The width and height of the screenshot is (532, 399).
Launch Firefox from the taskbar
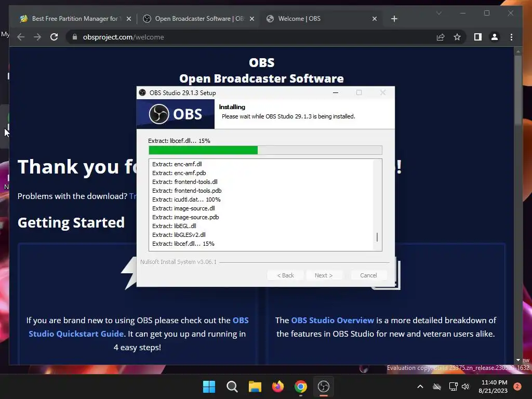(278, 387)
